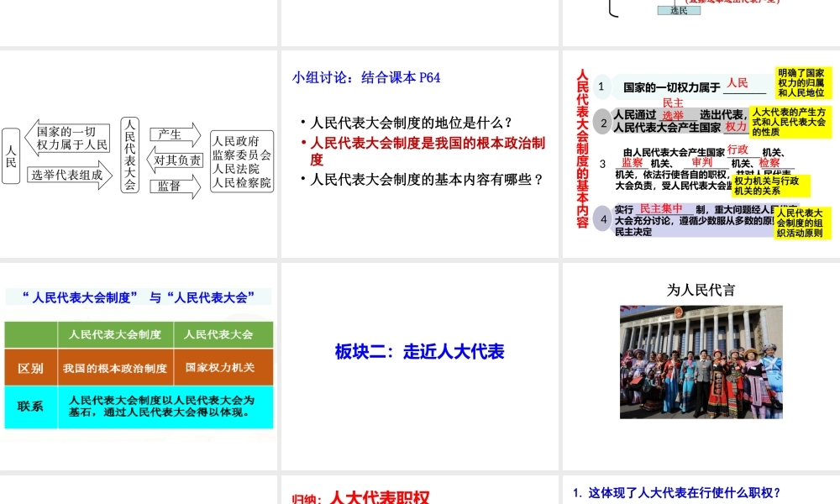Viewport: 840px width, 504px height.
Task: Click the yellow note 明确了国家权力的归属和人民地位
Action: (803, 83)
